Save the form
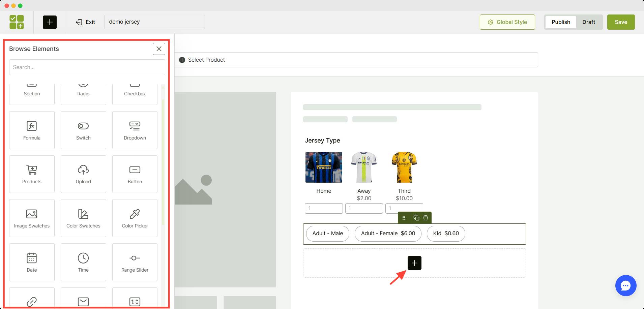 coord(621,22)
